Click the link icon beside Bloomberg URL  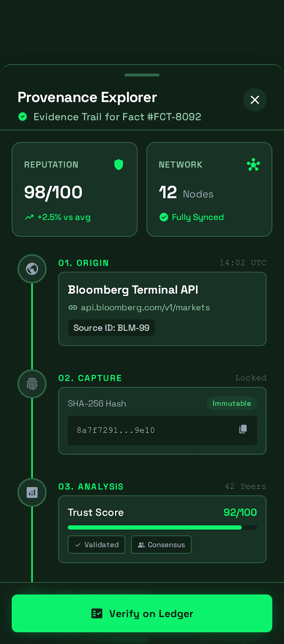coord(73,308)
